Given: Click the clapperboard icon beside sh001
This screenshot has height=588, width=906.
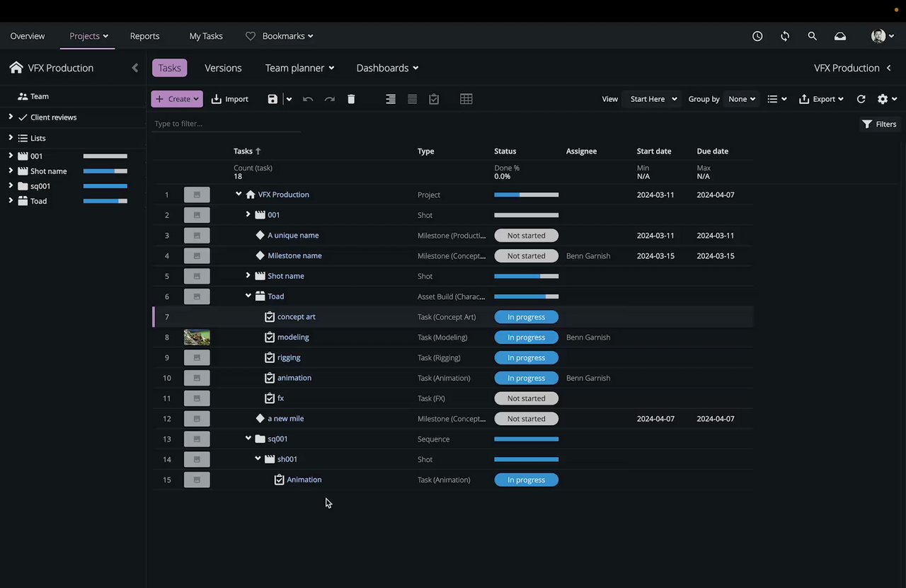Looking at the screenshot, I should coord(270,459).
